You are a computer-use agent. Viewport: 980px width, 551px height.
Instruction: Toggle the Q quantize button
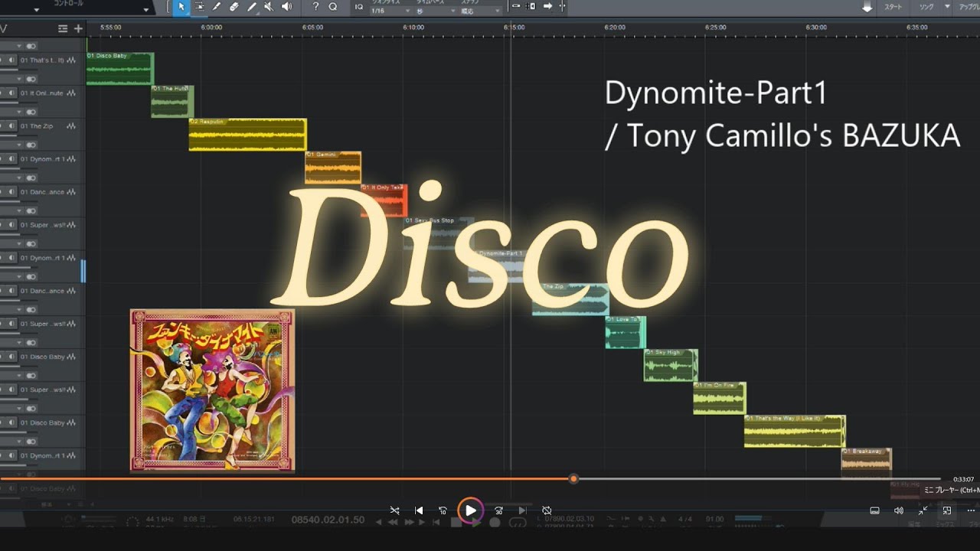[333, 7]
